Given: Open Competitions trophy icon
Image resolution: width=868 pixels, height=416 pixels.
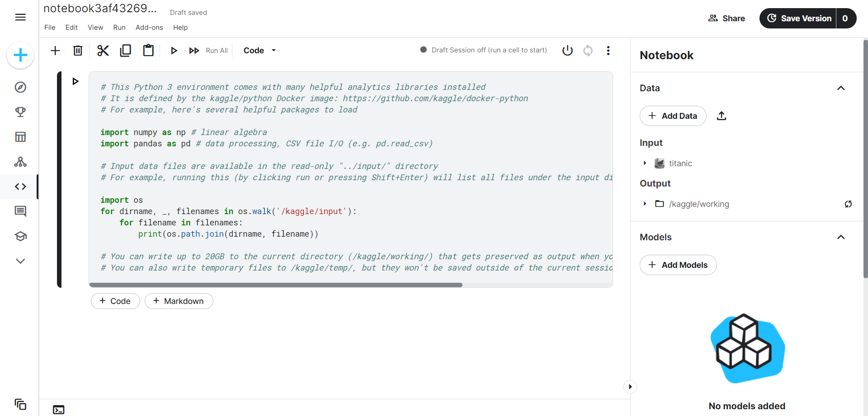Looking at the screenshot, I should (x=20, y=112).
